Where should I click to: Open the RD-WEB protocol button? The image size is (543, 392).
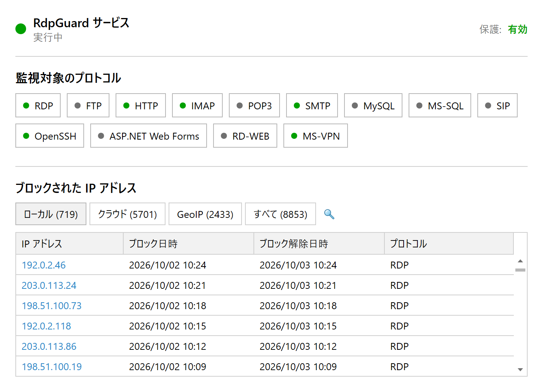[245, 136]
